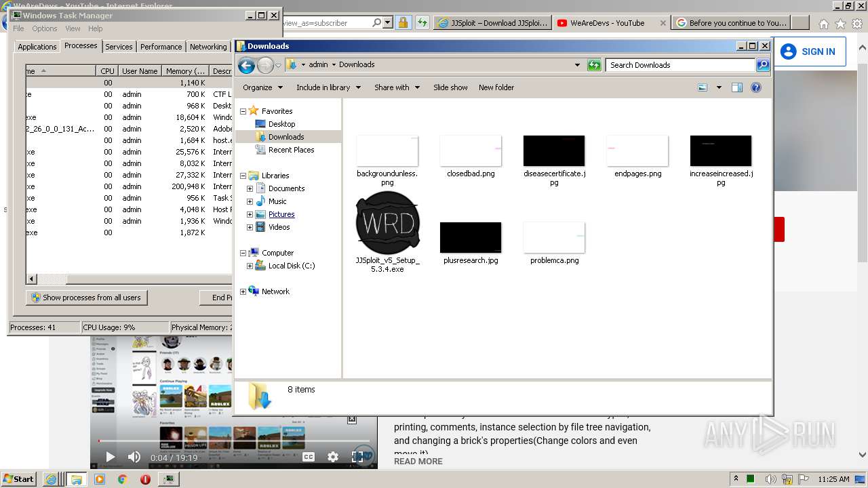This screenshot has height=488, width=868.
Task: Launch Google Chrome from taskbar
Action: pyautogui.click(x=122, y=479)
